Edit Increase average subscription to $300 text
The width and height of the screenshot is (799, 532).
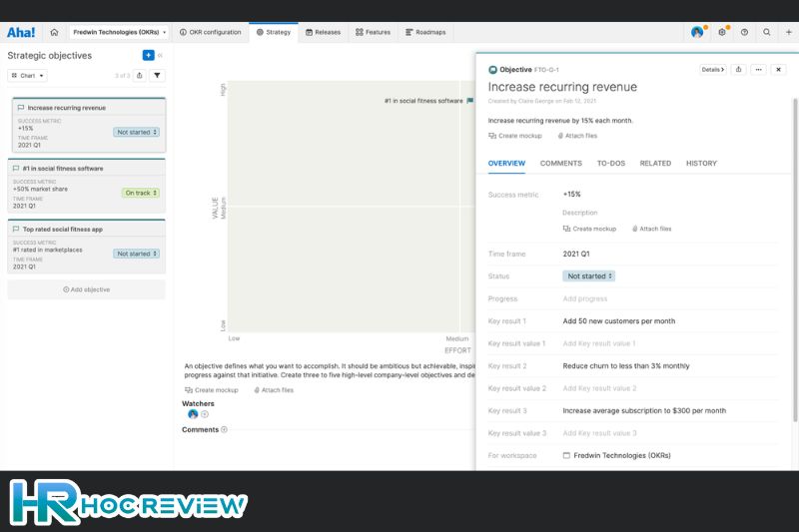(x=644, y=411)
